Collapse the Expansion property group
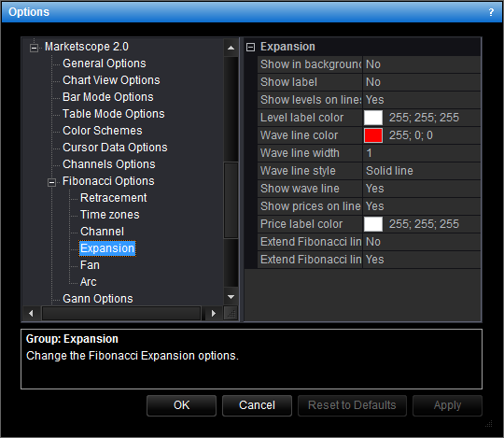The width and height of the screenshot is (504, 438). (x=250, y=48)
